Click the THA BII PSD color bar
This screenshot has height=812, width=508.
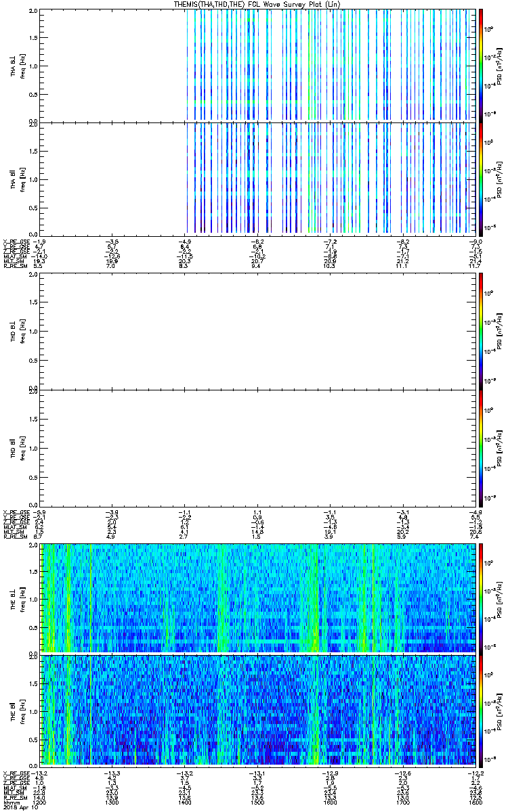481,179
